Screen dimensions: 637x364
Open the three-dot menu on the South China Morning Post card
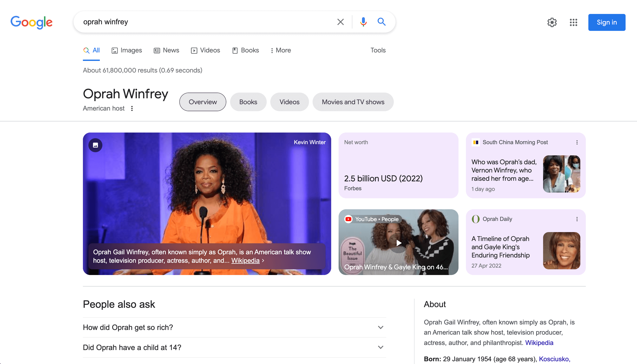click(x=577, y=142)
